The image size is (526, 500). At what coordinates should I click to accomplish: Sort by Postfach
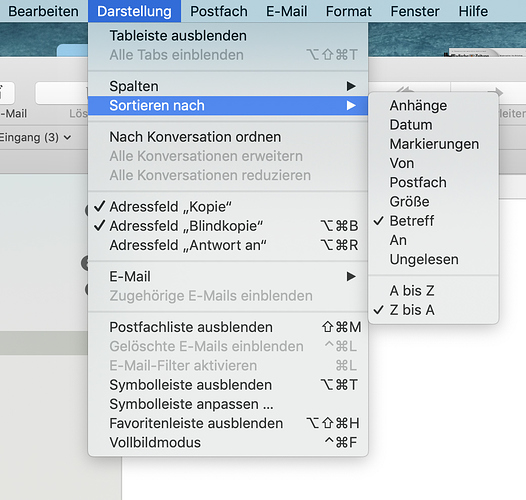point(433,183)
